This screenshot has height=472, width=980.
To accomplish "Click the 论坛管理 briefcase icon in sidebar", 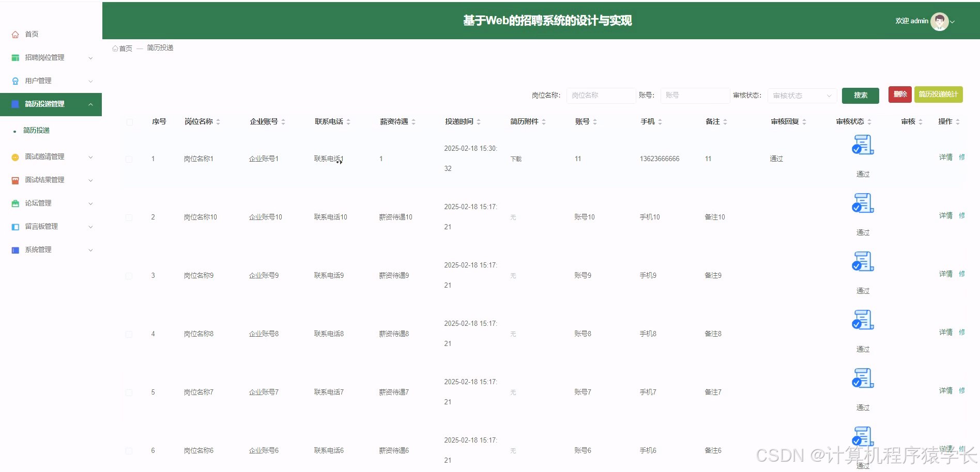I will click(x=14, y=203).
